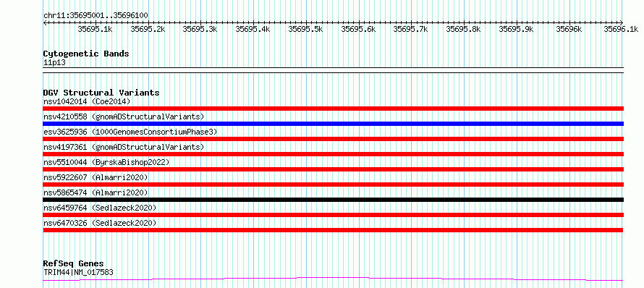The width and height of the screenshot is (644, 288).
Task: Click the 35696.1k ruler tick label
Action: 621,29
